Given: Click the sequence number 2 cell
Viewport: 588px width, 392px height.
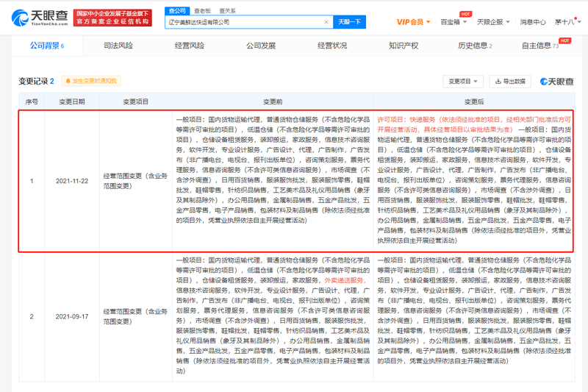Looking at the screenshot, I should point(32,316).
